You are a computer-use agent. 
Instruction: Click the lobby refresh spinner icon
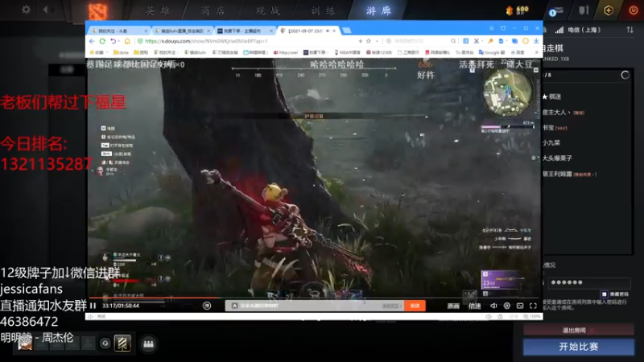[x=625, y=75]
